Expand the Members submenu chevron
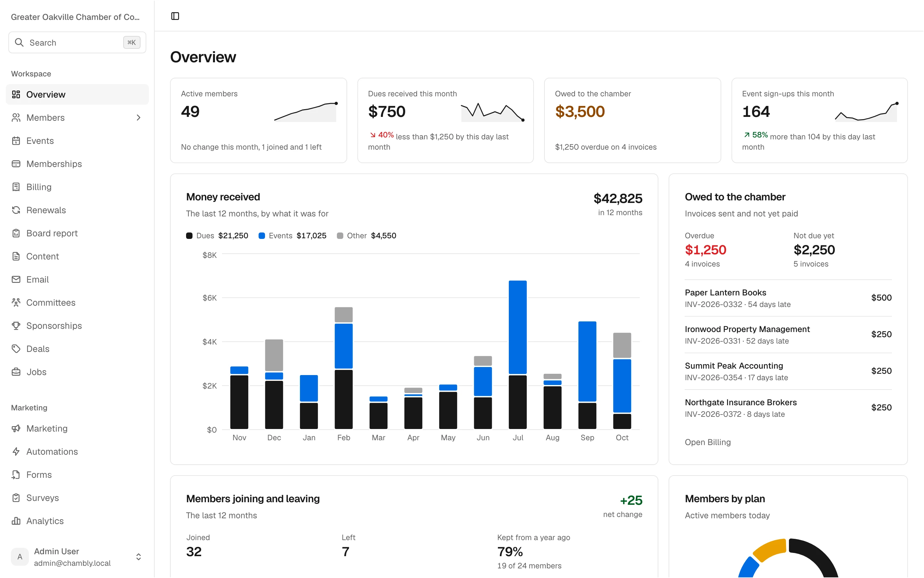Screen dimensions: 924x578 tap(139, 118)
